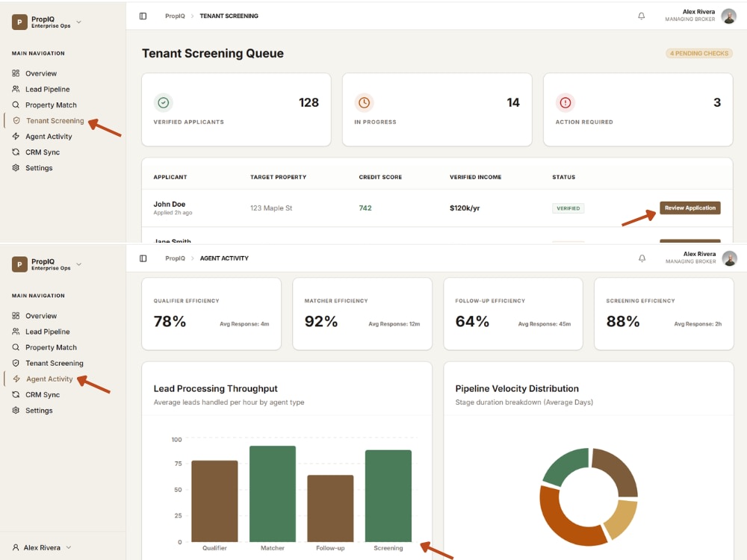This screenshot has width=747, height=560.
Task: Click PropIQ breadcrumb link above Tenant Screening Queue
Action: click(x=175, y=16)
